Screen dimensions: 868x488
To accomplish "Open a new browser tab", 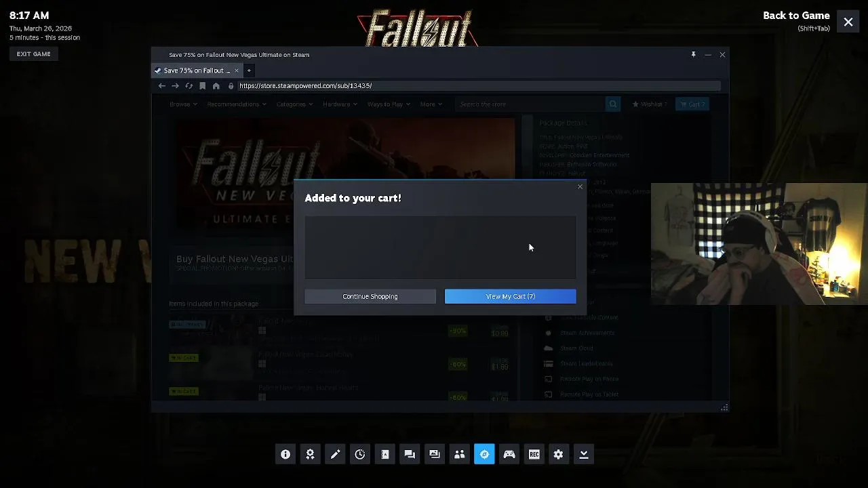I will [x=249, y=70].
